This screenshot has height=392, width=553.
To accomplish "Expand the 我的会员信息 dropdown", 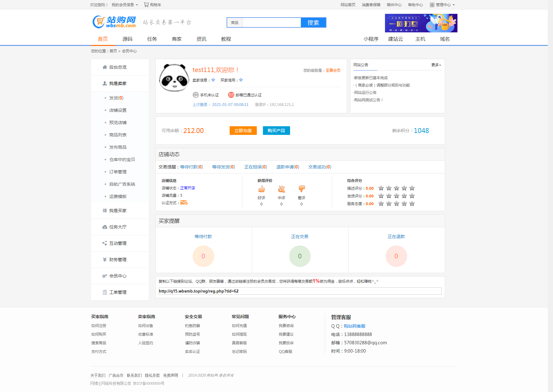I will click(x=125, y=5).
